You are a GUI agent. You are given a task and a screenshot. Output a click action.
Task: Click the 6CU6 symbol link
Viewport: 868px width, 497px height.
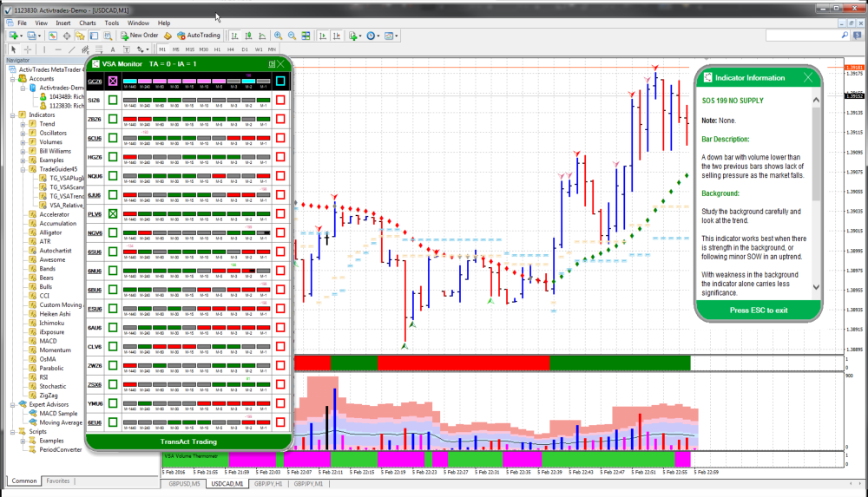(94, 138)
